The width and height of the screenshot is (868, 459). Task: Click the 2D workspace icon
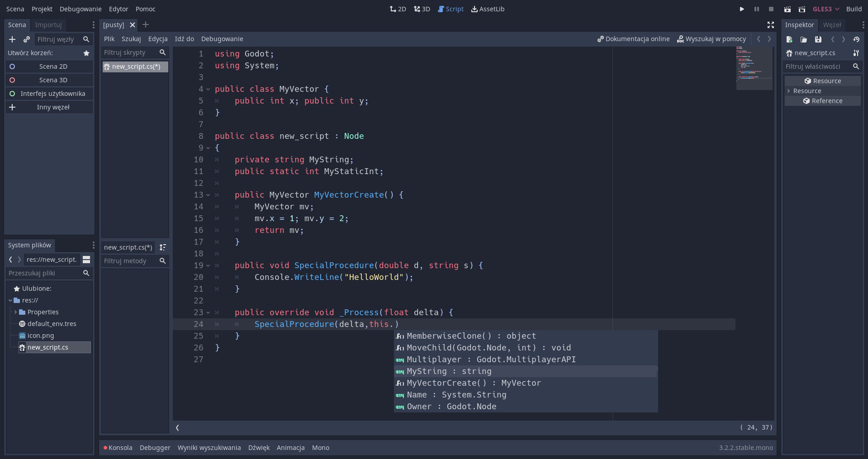click(x=397, y=9)
